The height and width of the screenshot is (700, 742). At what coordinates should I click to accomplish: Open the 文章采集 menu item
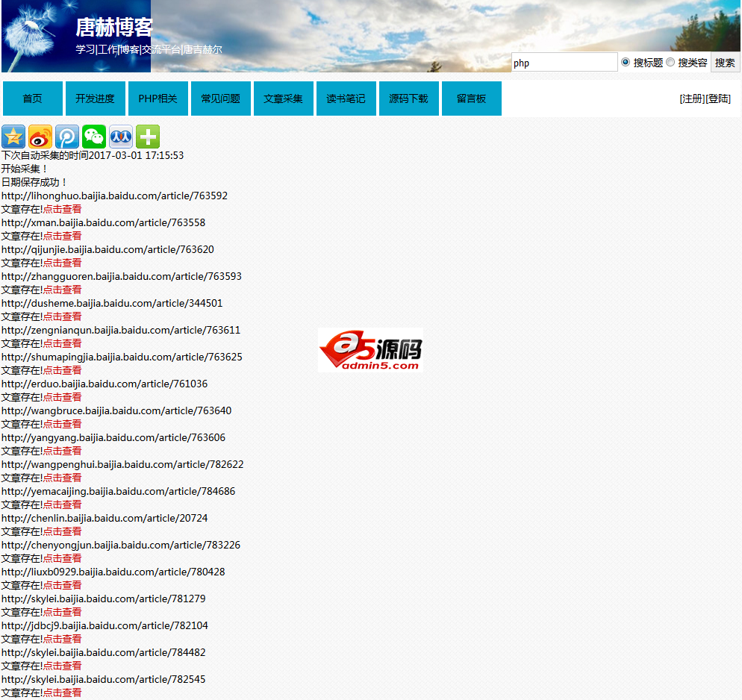[x=284, y=99]
